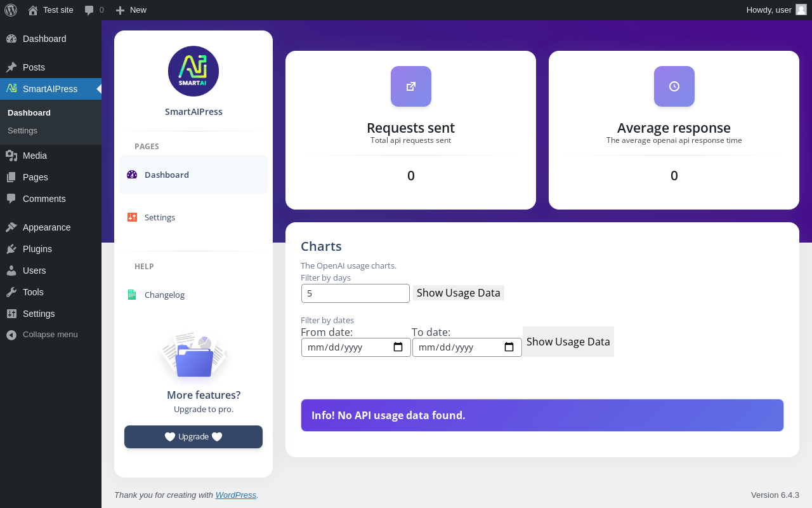Focus the Filter by days input
This screenshot has width=812, height=508.
355,293
